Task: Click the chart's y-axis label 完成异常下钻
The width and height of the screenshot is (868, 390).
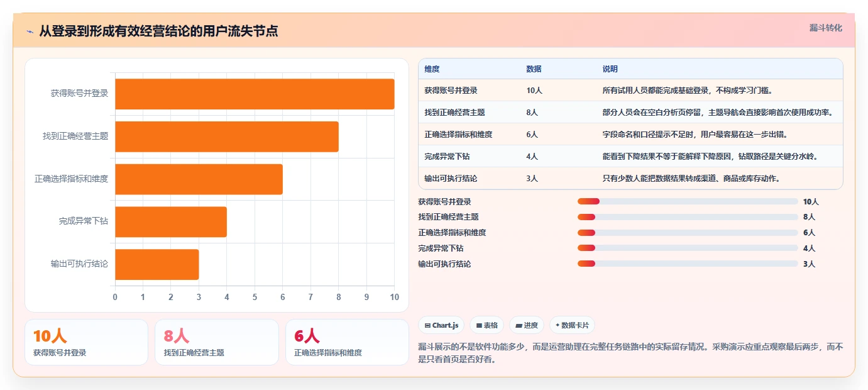Action: (x=83, y=222)
